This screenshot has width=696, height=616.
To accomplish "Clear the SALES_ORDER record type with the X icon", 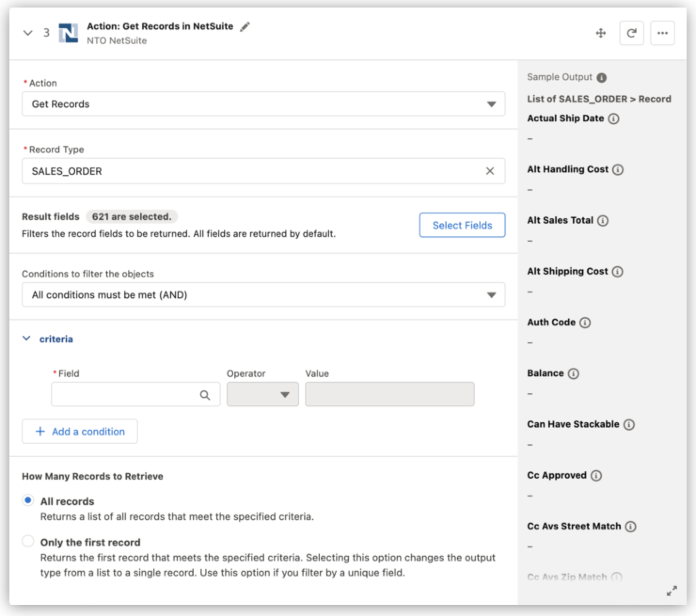I will click(489, 171).
